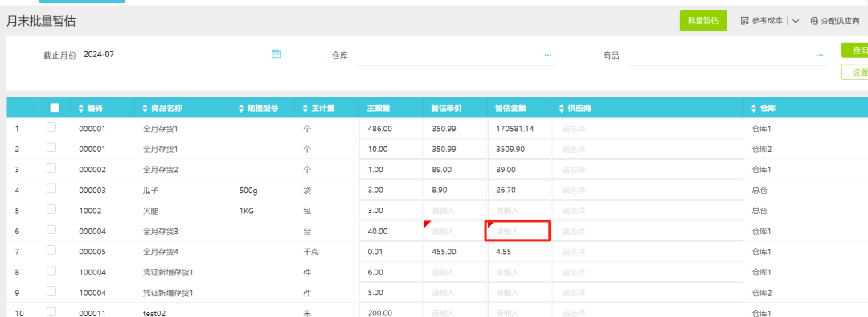Open 供应商 请选择 dropdown for 全月存货3 row
This screenshot has height=317, width=868.
[x=648, y=231]
